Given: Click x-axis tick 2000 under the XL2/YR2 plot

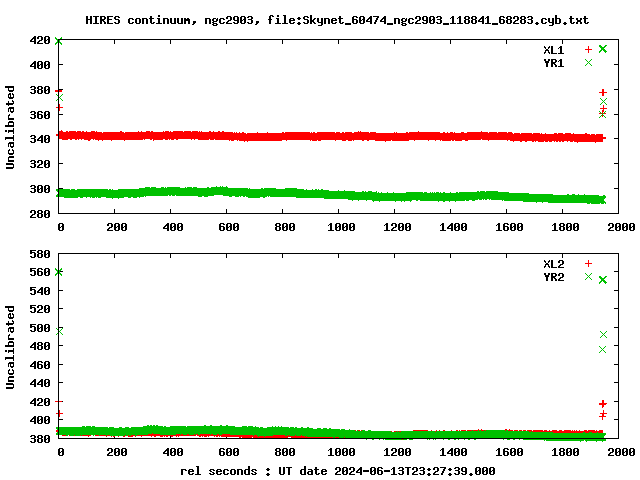Looking at the screenshot, I should coord(621,452).
